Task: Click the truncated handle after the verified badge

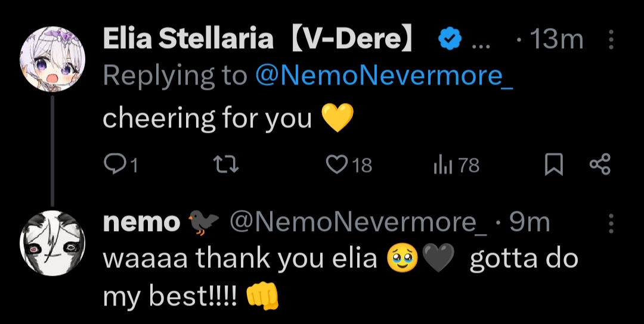Action: click(x=479, y=41)
